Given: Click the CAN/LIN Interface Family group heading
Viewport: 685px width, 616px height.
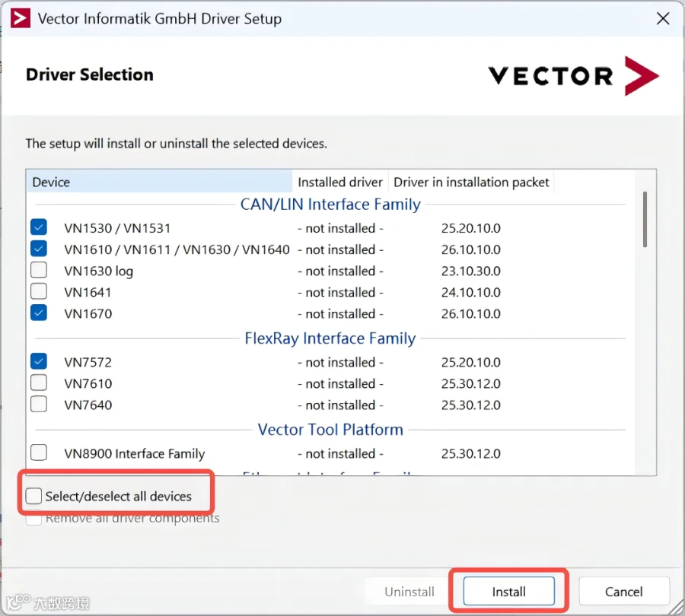Looking at the screenshot, I should coord(330,205).
